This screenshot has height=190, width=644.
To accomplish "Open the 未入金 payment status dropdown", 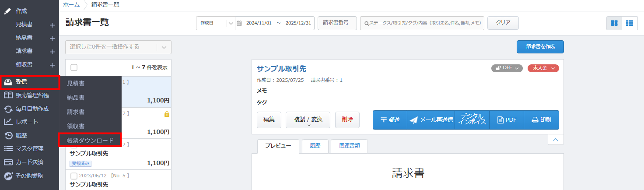I will click(543, 68).
